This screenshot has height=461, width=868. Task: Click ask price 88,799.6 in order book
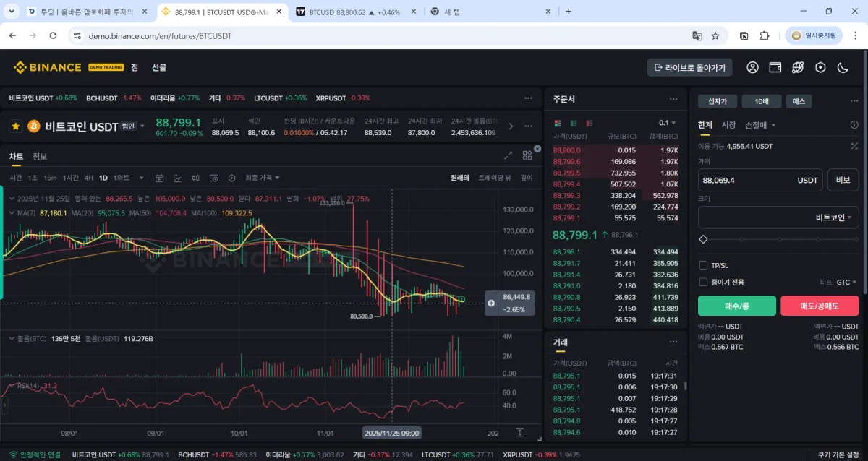(566, 161)
